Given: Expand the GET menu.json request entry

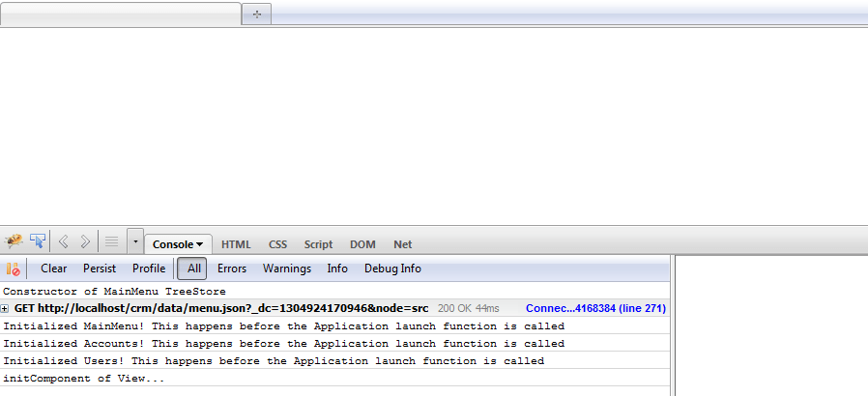Looking at the screenshot, I should click(x=5, y=309).
